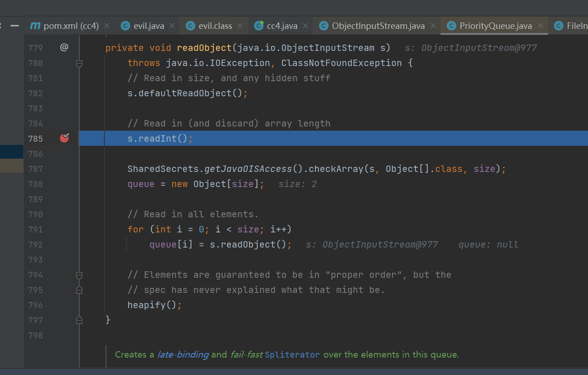Click line number 787 in the gutter
Screen dimensions: 588x375
tap(35, 169)
